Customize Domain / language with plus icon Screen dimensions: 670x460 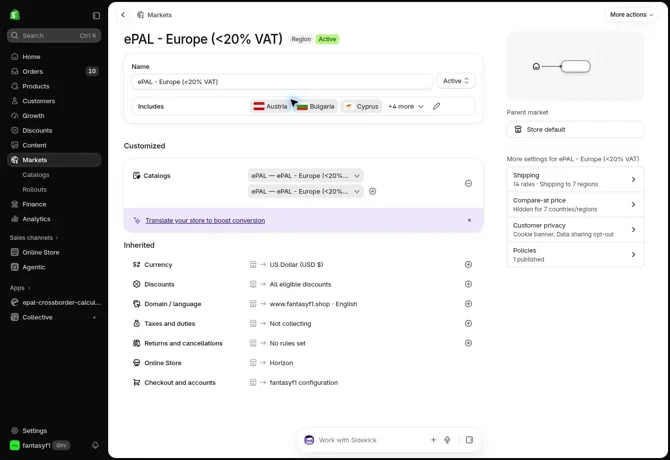468,304
